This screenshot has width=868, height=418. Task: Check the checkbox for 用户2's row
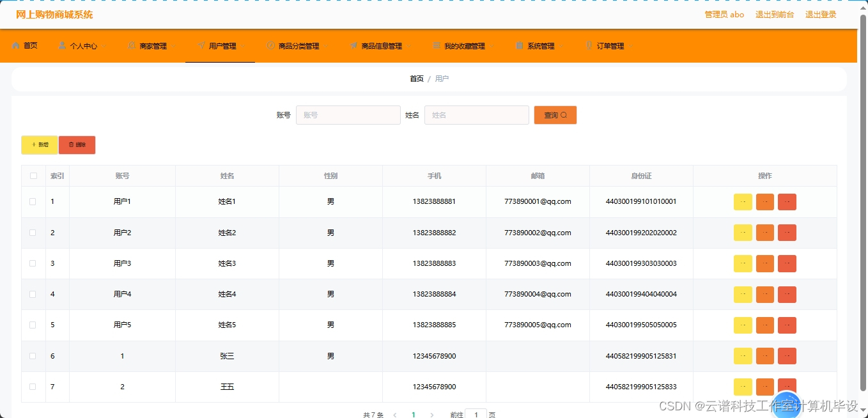point(33,233)
